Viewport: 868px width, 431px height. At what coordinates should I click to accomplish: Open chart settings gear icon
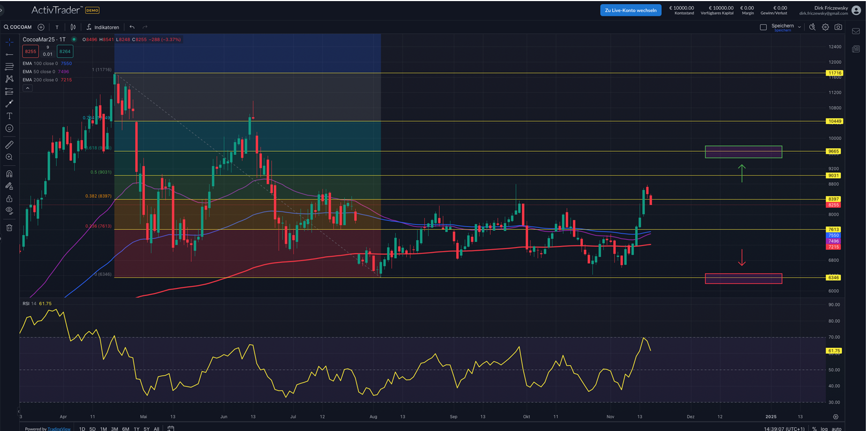pyautogui.click(x=825, y=27)
